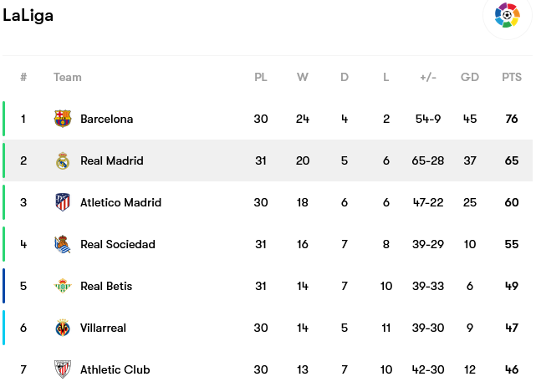Open the Real Madrid team link

coord(111,160)
